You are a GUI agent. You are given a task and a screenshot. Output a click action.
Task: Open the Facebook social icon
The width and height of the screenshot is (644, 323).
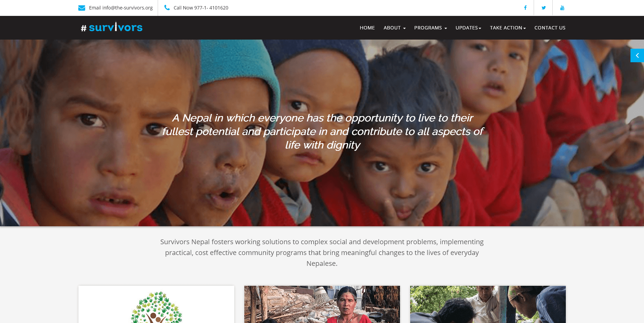pos(525,8)
